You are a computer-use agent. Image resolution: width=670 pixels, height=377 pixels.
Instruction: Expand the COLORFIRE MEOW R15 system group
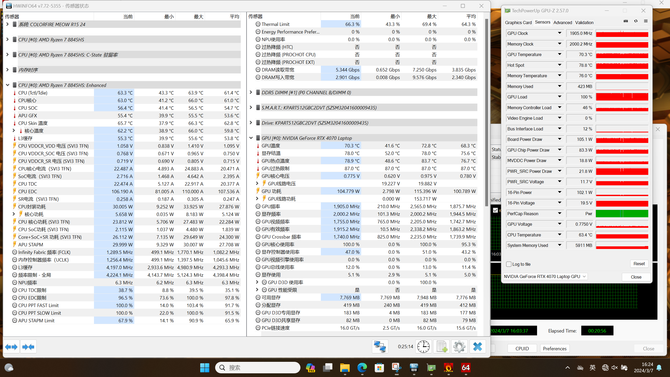7,24
